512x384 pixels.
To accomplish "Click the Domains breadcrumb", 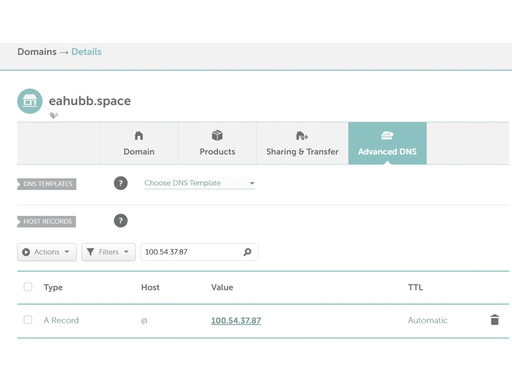I will point(37,52).
